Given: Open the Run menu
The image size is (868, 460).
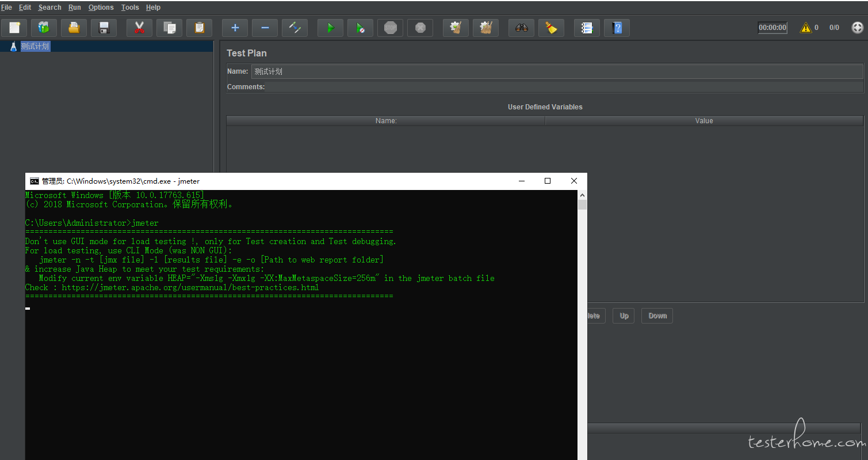Looking at the screenshot, I should (75, 7).
